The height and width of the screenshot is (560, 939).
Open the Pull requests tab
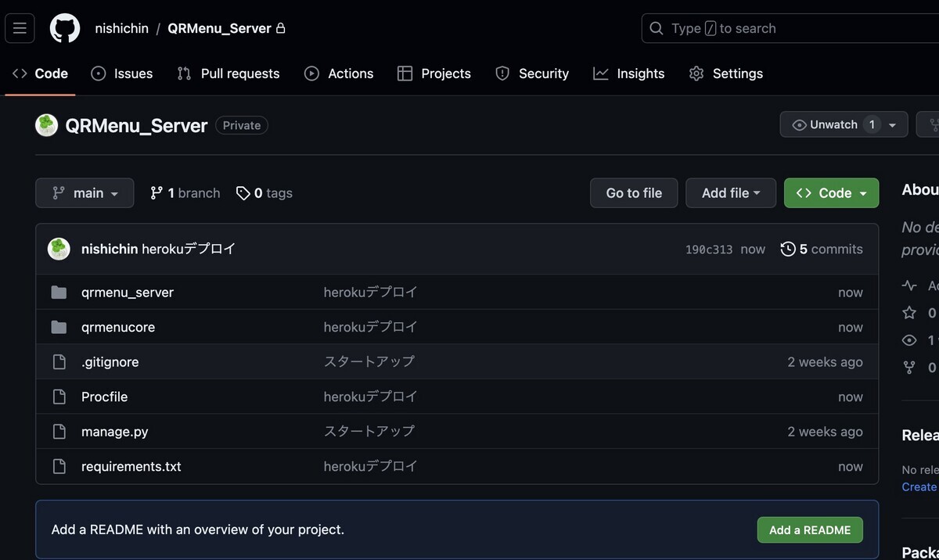tap(228, 74)
